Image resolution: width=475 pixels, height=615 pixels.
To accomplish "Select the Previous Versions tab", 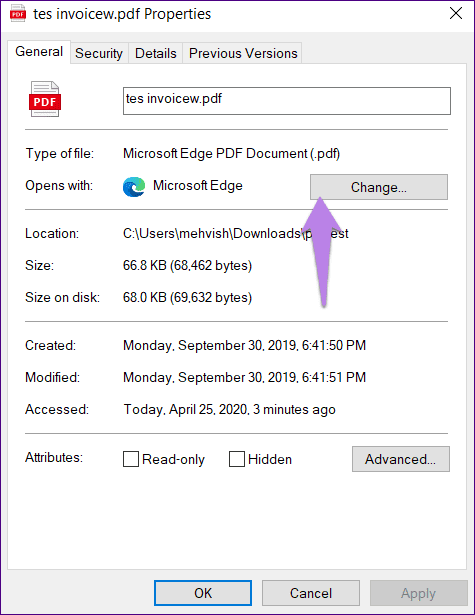I will (243, 53).
